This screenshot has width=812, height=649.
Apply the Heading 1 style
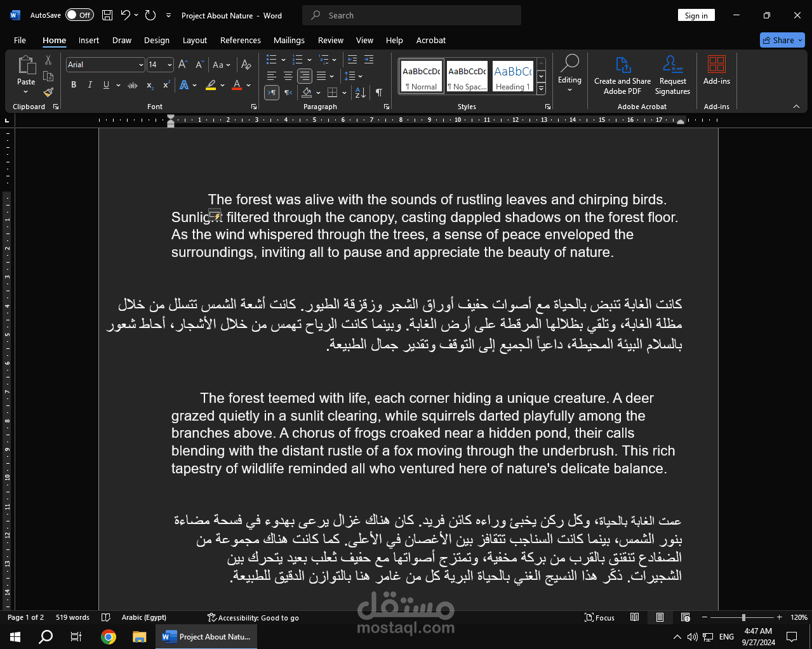coord(512,76)
